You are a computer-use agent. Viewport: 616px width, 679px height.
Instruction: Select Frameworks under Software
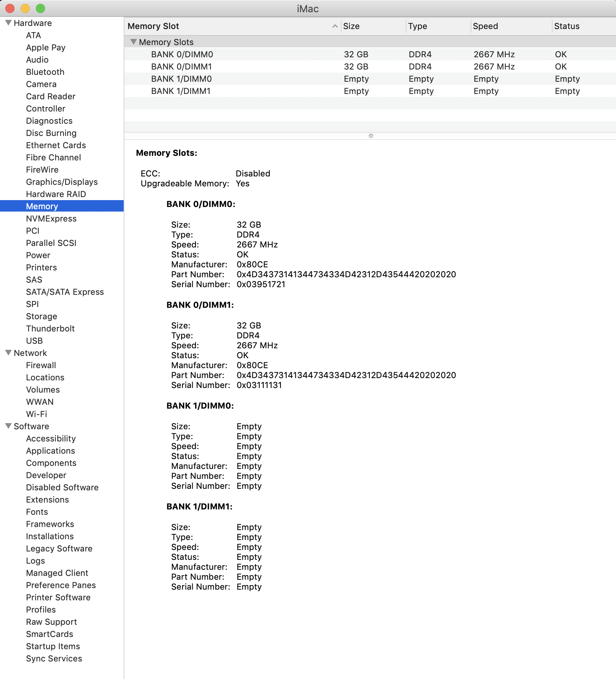coord(50,524)
